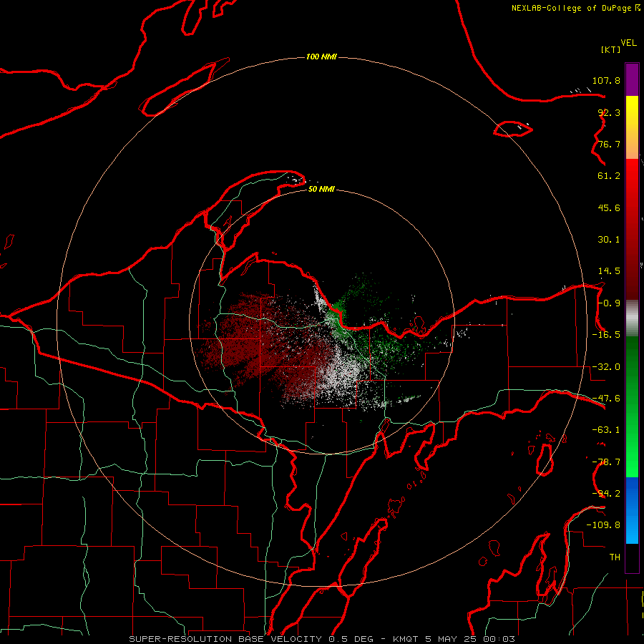Click the 92.3 velocity scale value
644x644 pixels.
[x=609, y=112]
